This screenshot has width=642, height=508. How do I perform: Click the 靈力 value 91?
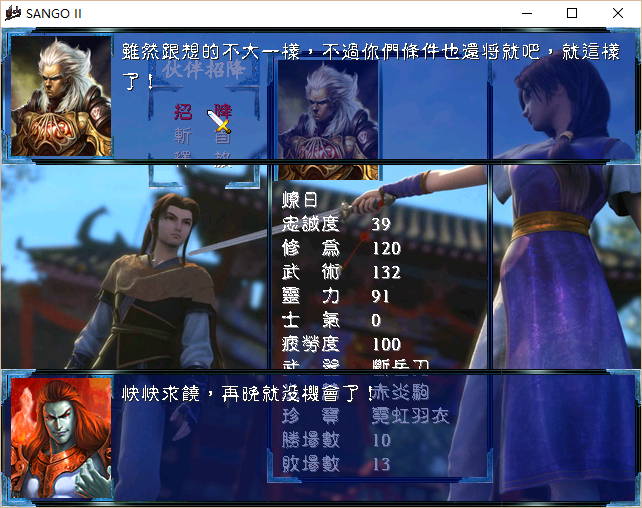click(x=380, y=296)
